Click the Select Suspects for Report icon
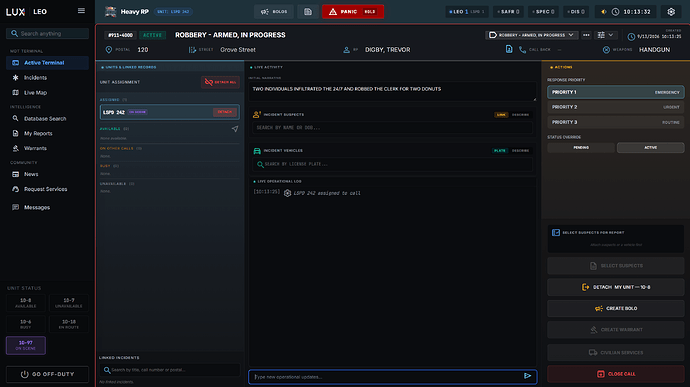Image resolution: width=690 pixels, height=387 pixels. point(556,232)
